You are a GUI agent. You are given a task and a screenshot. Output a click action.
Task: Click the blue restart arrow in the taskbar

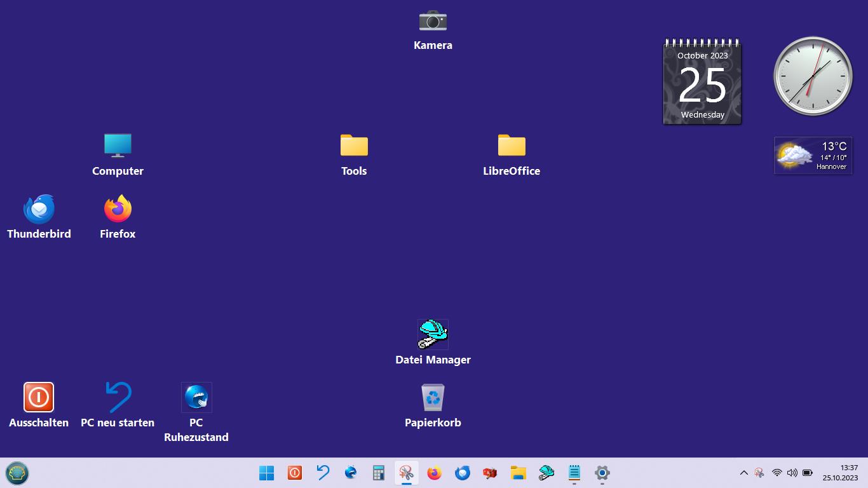(323, 473)
